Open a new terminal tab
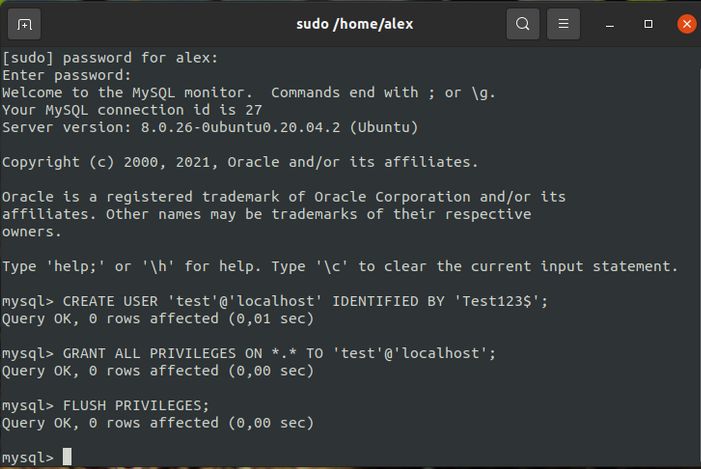Image resolution: width=701 pixels, height=469 pixels. [x=24, y=24]
